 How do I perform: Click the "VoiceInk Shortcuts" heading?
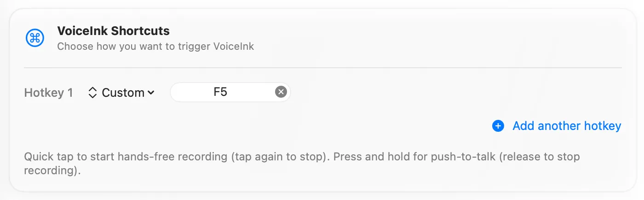point(113,31)
